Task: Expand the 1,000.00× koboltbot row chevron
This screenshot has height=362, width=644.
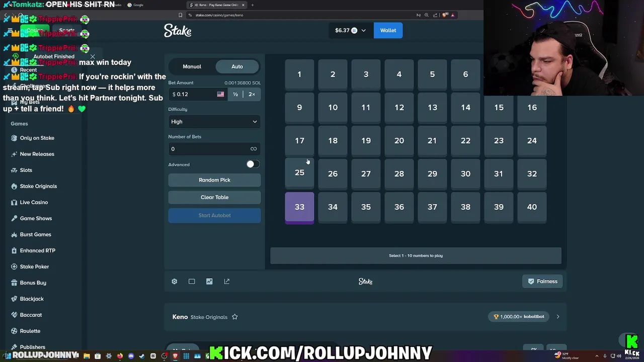Action: (x=557, y=317)
